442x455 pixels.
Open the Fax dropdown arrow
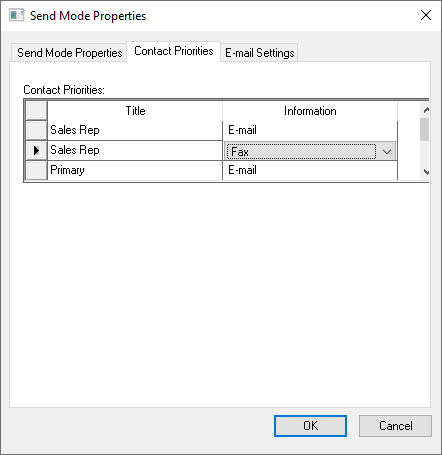click(x=387, y=152)
